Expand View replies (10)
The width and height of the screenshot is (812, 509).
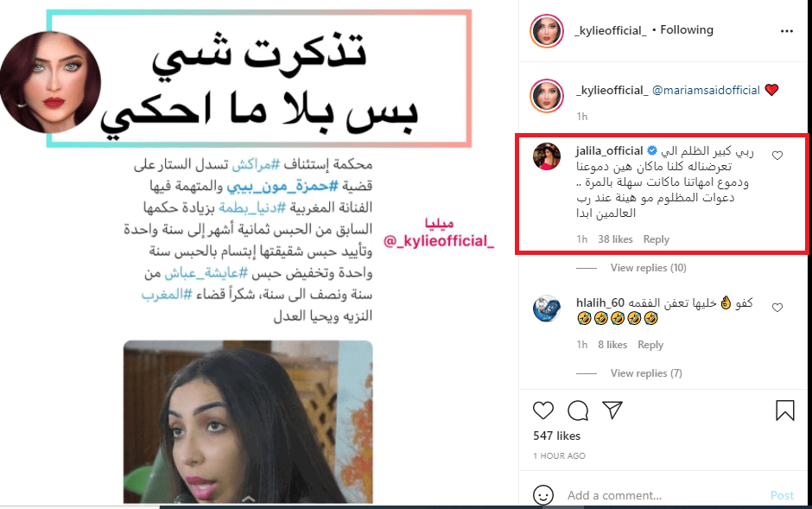[648, 268]
